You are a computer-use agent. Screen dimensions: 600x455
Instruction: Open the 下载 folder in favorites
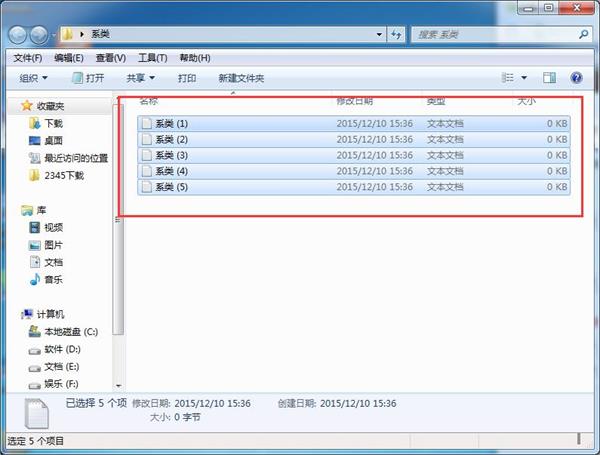point(53,123)
